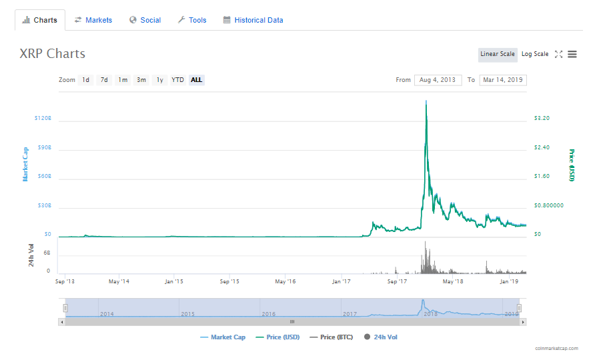Click the To date field

(503, 80)
